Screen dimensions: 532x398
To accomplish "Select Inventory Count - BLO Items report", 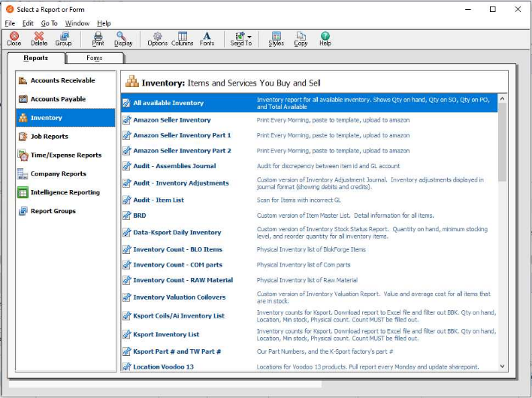I will pos(310,249).
